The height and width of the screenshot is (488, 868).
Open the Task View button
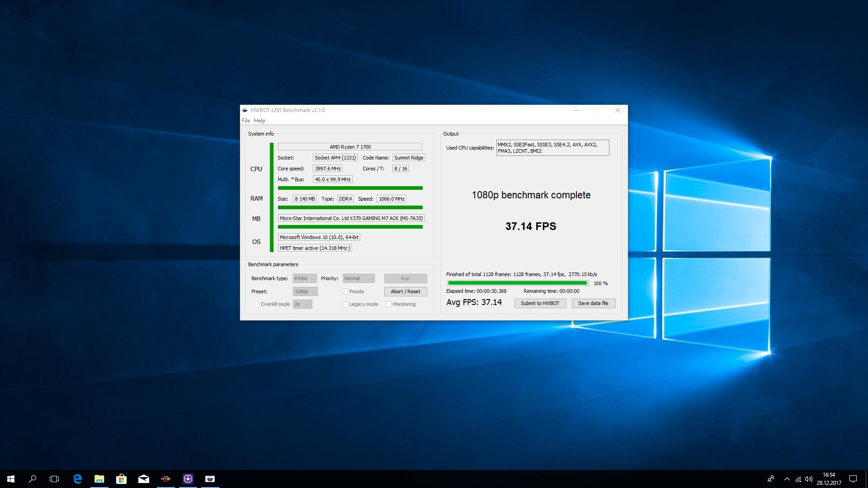point(54,479)
